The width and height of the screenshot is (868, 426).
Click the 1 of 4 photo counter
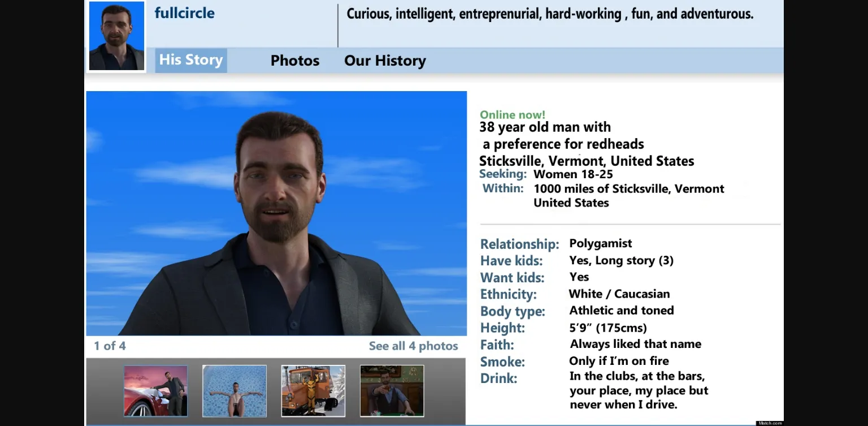pos(110,346)
